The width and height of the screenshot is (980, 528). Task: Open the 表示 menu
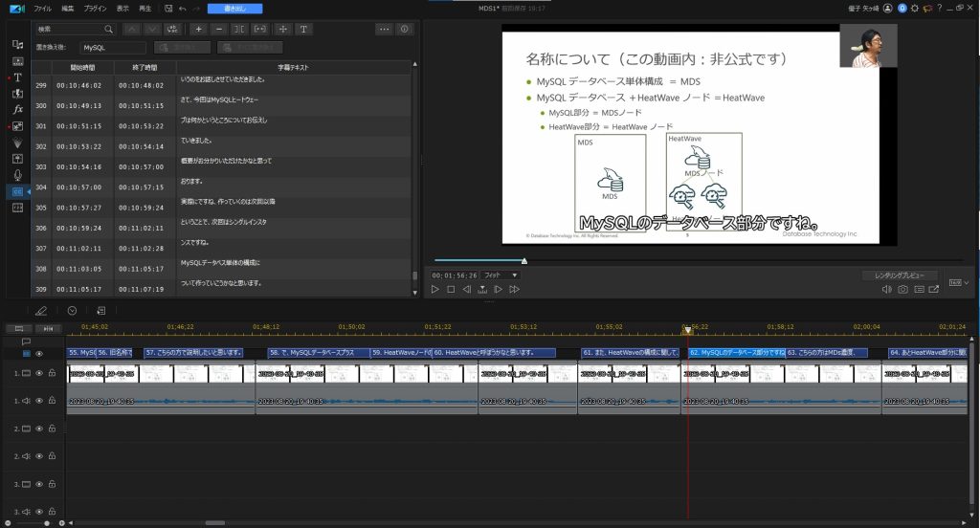click(x=123, y=9)
